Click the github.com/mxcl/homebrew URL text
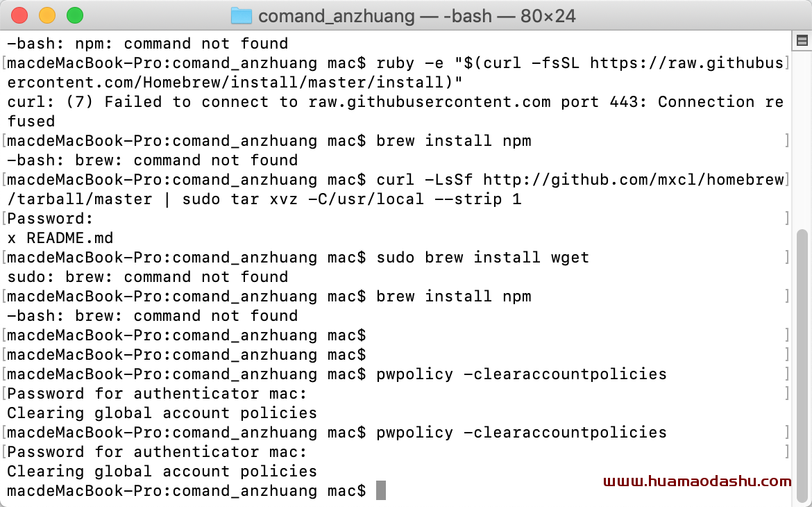Viewport: 812px width, 507px height. pyautogui.click(x=634, y=180)
